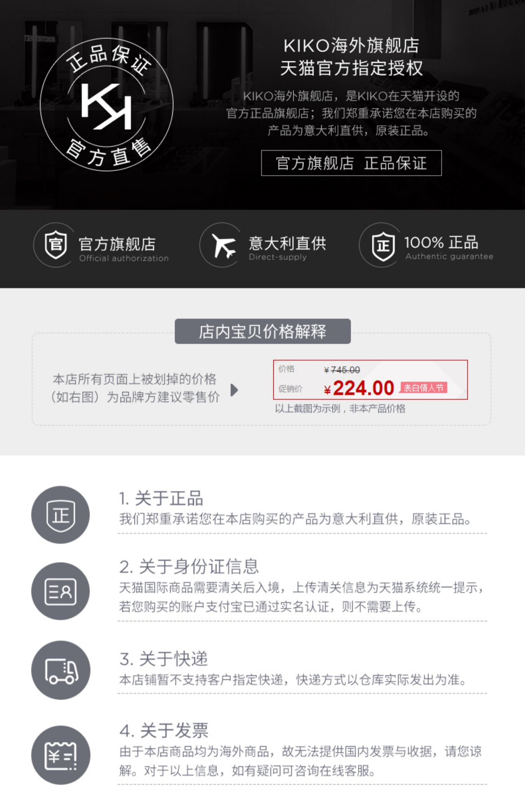
Task: Click the 店内宝贝价格解释 header label
Action: (x=263, y=331)
